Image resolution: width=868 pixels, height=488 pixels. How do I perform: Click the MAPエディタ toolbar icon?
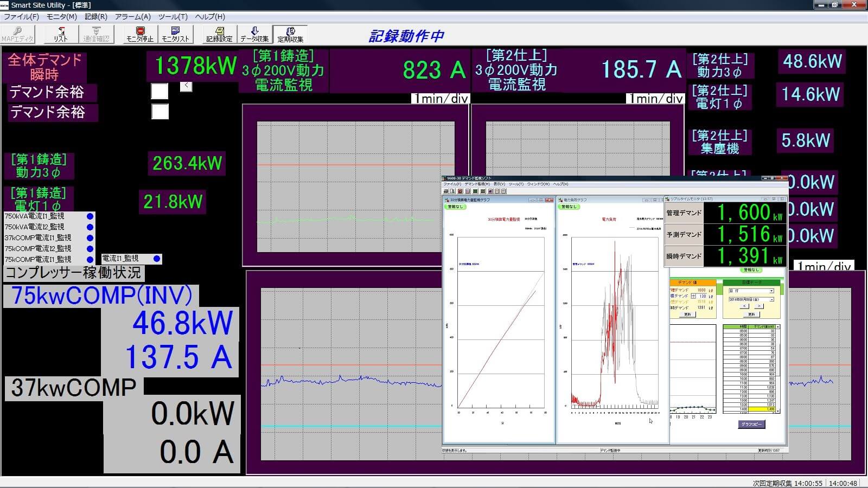17,34
